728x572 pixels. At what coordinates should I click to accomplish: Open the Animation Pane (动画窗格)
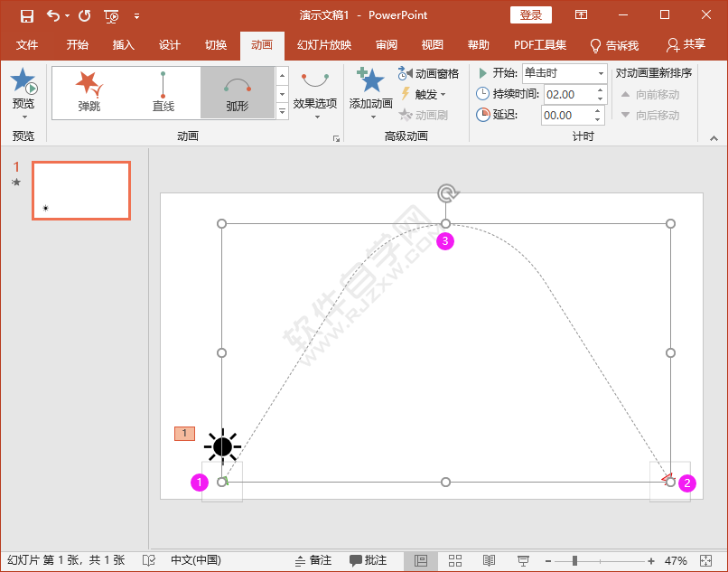[429, 73]
